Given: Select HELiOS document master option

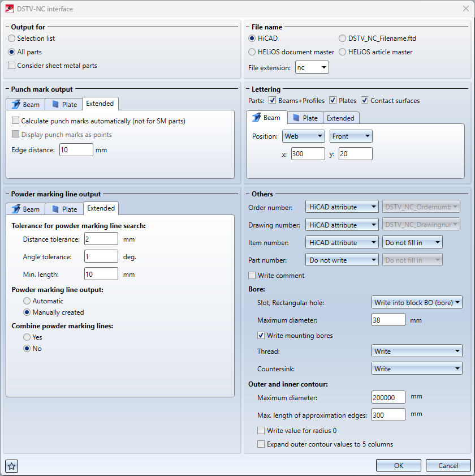Looking at the screenshot, I should pyautogui.click(x=252, y=52).
